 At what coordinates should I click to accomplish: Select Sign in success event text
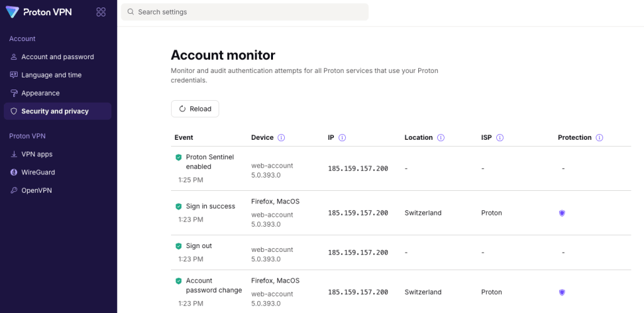(211, 206)
